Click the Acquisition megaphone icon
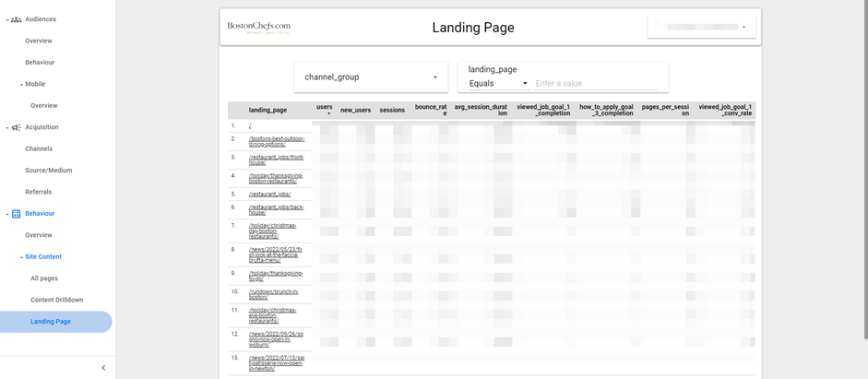The width and height of the screenshot is (868, 379). click(16, 127)
